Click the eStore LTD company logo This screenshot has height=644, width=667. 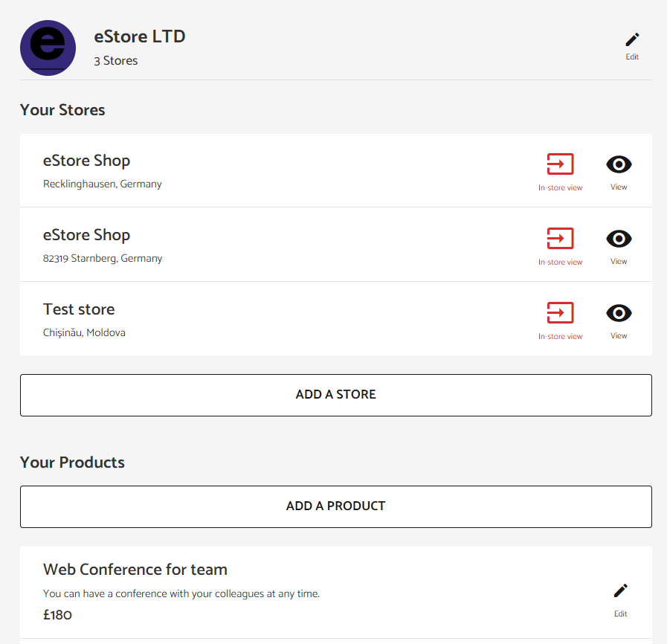(48, 48)
